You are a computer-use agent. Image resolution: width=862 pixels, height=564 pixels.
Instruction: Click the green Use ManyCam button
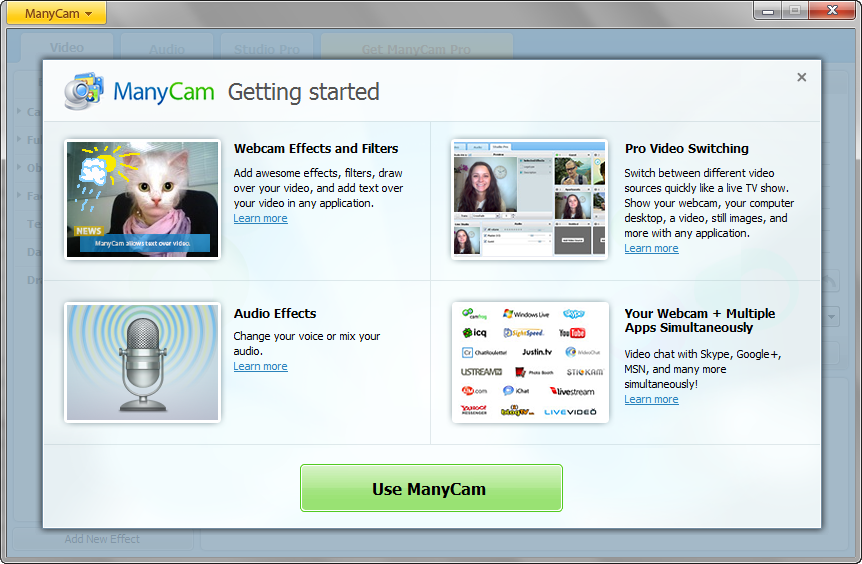coord(431,488)
